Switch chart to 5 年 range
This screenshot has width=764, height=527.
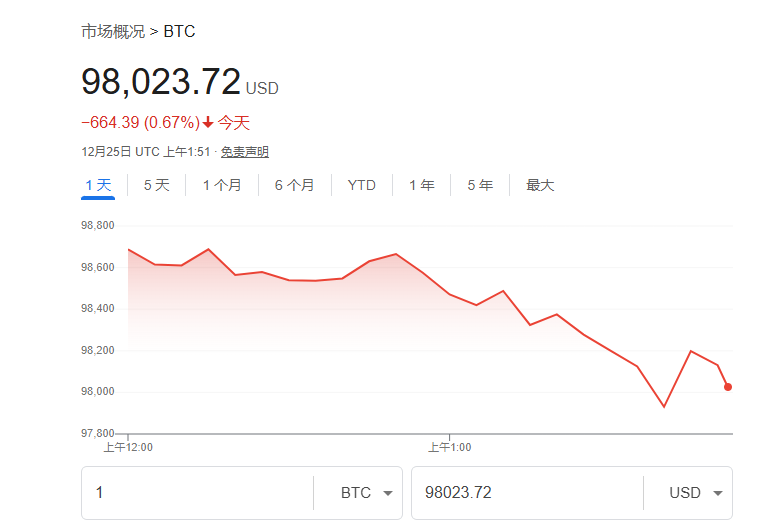[x=479, y=185]
